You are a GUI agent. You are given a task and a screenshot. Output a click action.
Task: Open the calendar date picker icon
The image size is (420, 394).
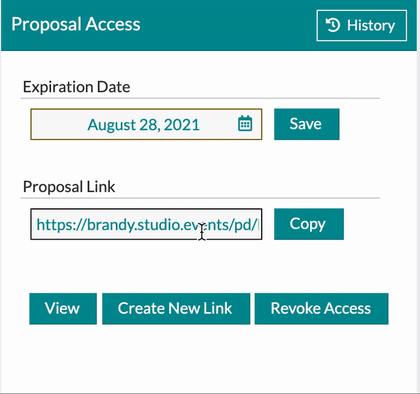pyautogui.click(x=245, y=124)
